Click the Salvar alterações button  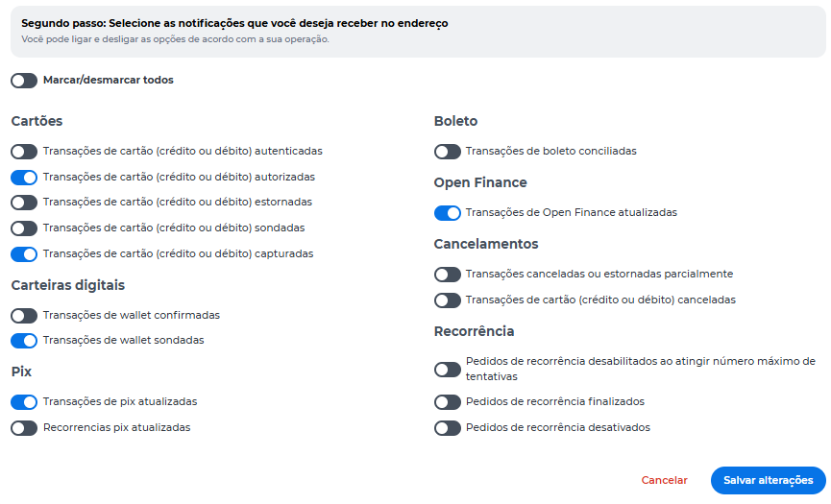[768, 480]
